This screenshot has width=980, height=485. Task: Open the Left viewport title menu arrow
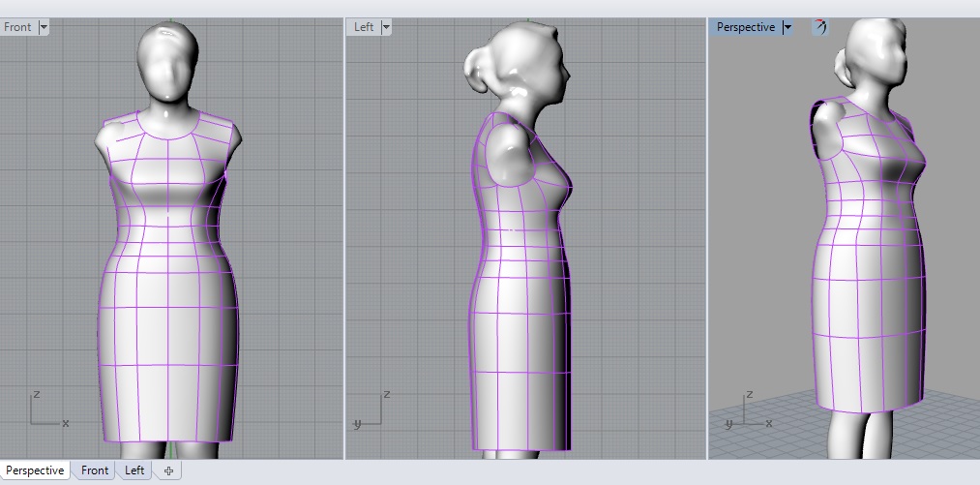point(386,27)
